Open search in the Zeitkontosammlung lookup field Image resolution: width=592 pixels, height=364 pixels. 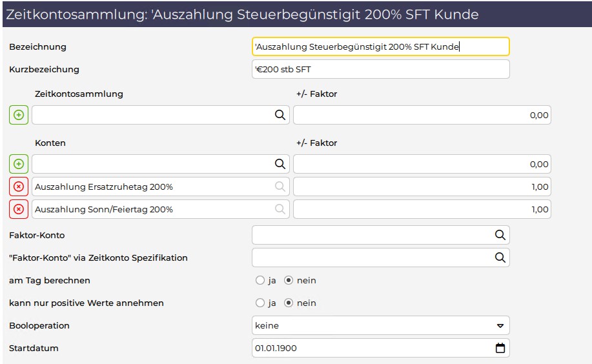tap(280, 115)
